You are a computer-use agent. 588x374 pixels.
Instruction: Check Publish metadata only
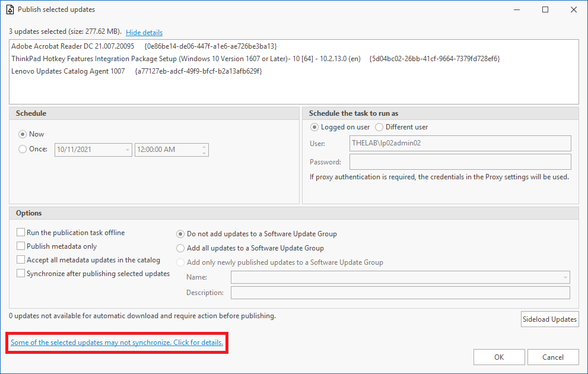pyautogui.click(x=21, y=246)
